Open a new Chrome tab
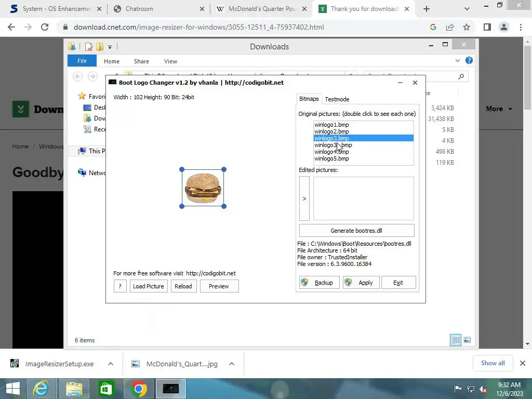Screen dimensions: 532x399 427,9
